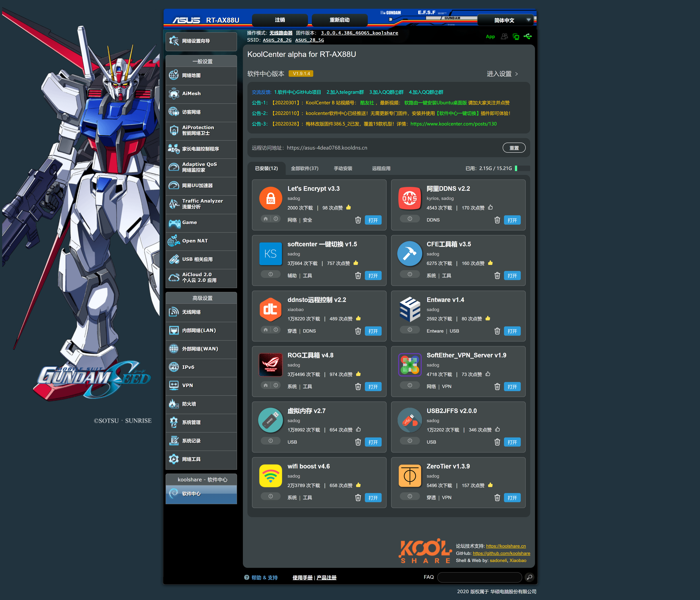Click the ddnsto远程控制 plugin icon
The height and width of the screenshot is (600, 700).
click(270, 309)
